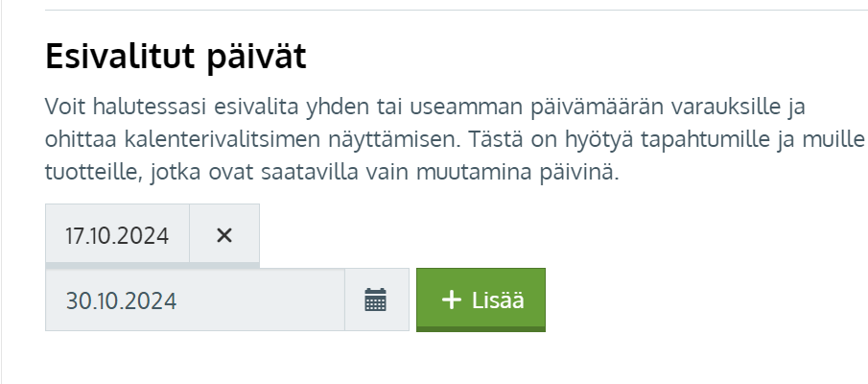Remove the 17.10.2024 preselected date
Image resolution: width=868 pixels, height=384 pixels.
coord(224,235)
